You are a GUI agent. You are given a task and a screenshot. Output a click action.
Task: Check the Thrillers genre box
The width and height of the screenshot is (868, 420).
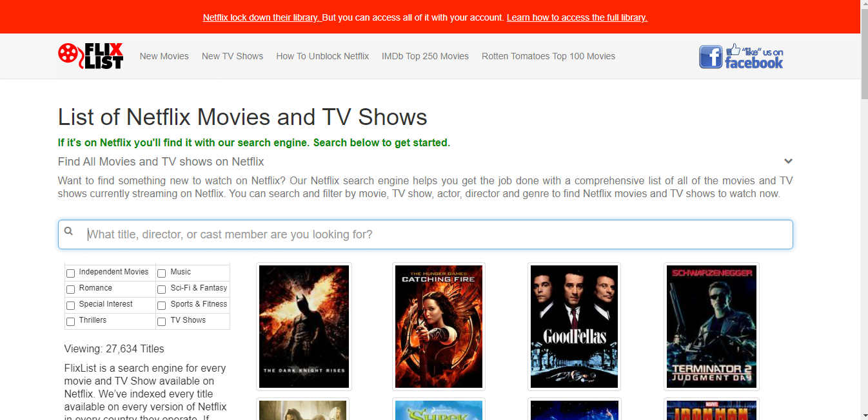pos(71,321)
